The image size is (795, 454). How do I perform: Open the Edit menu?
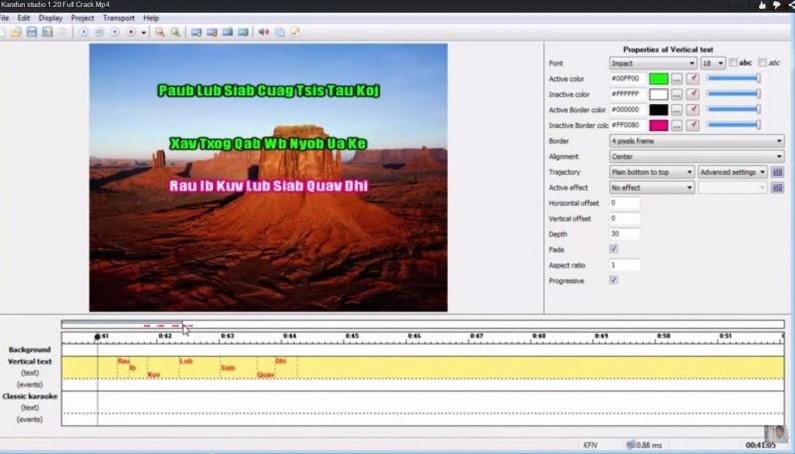24,18
